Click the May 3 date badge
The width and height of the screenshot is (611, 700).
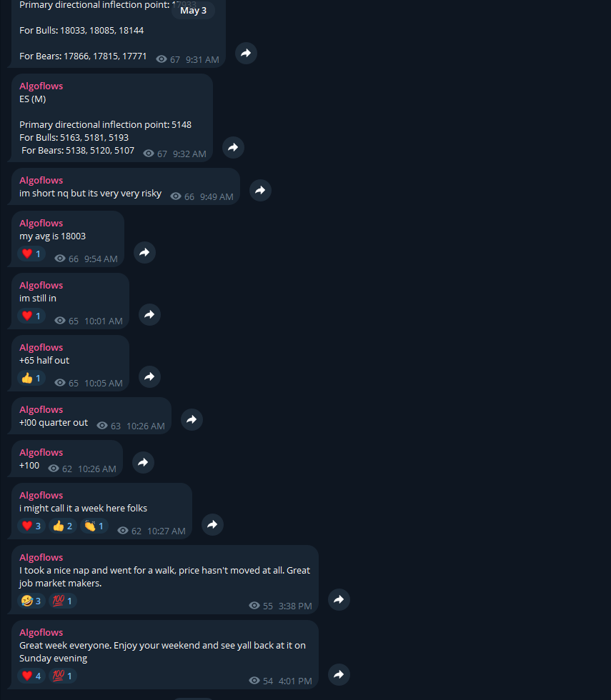tap(194, 10)
